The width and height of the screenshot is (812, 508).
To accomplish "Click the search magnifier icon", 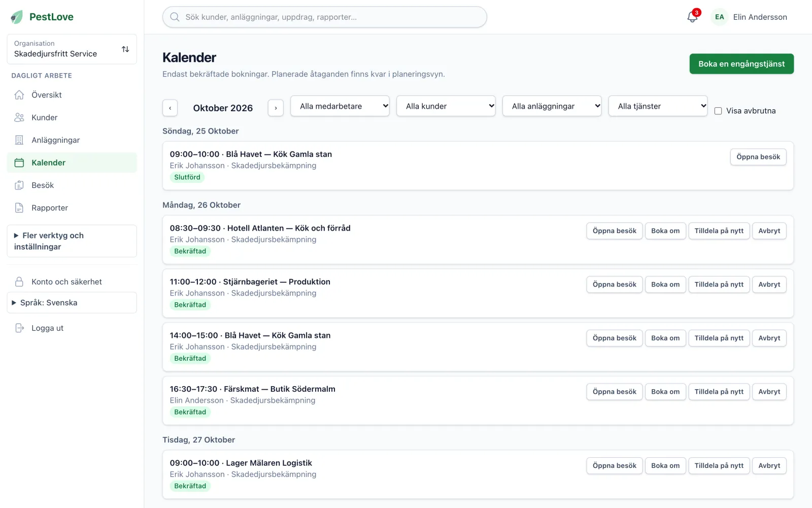I will [x=175, y=17].
